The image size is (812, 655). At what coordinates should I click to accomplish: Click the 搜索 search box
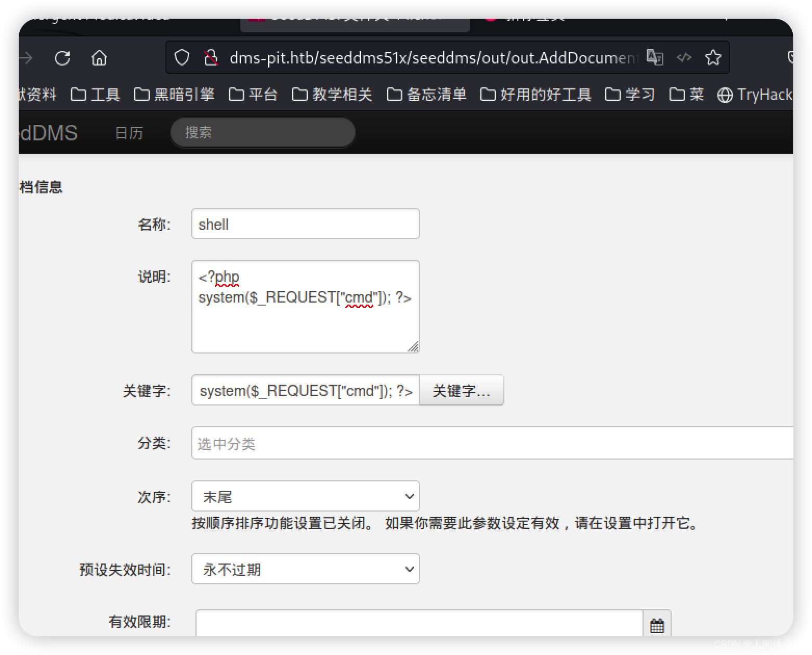263,133
